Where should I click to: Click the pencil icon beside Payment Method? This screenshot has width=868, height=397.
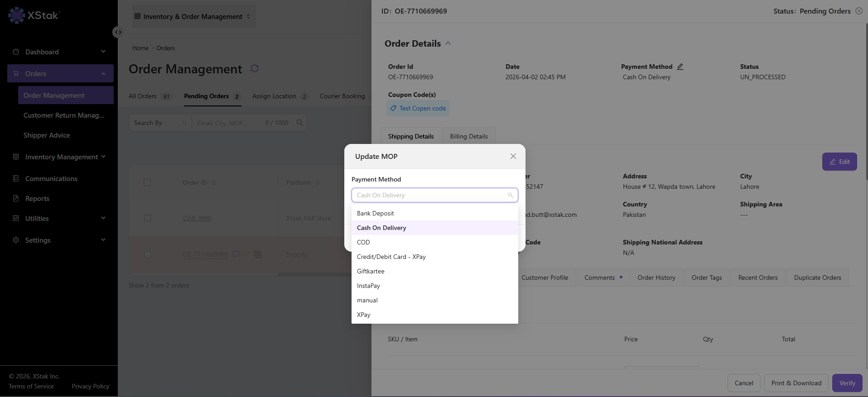click(680, 67)
